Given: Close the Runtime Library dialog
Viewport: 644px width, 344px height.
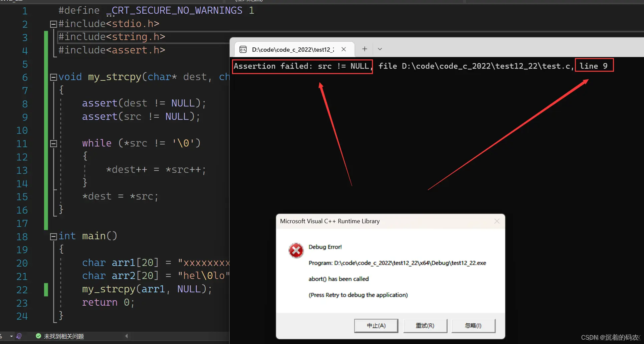Looking at the screenshot, I should (x=497, y=221).
